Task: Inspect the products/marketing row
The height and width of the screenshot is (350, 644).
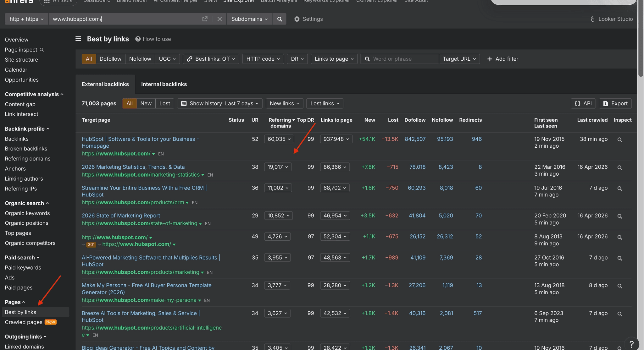Action: coord(619,258)
